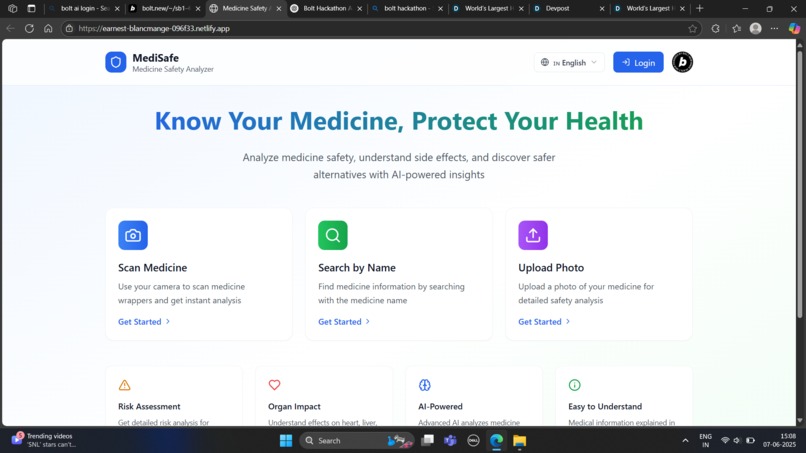Click the MediSafe shield logo icon

click(x=116, y=62)
